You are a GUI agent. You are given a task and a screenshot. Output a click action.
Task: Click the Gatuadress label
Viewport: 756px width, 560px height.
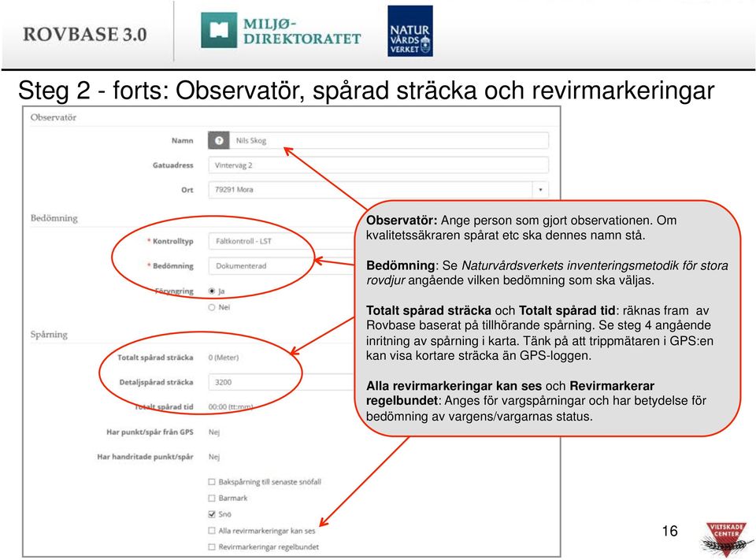click(x=173, y=165)
